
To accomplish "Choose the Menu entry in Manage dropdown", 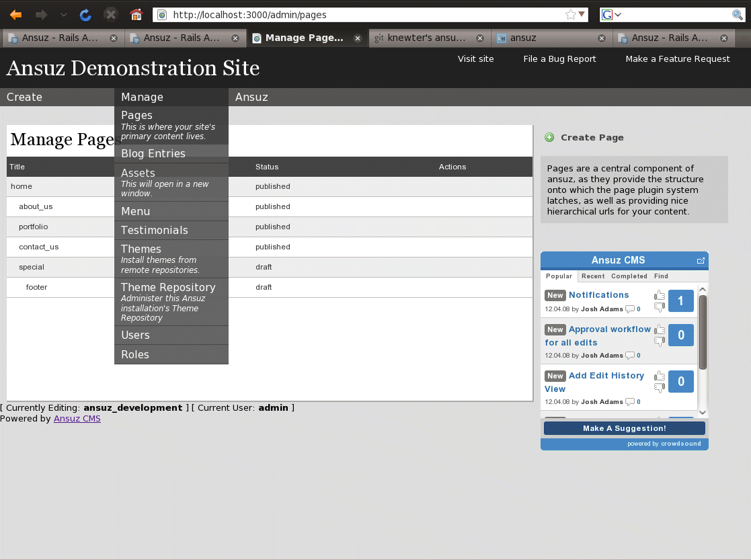I will pyautogui.click(x=171, y=211).
